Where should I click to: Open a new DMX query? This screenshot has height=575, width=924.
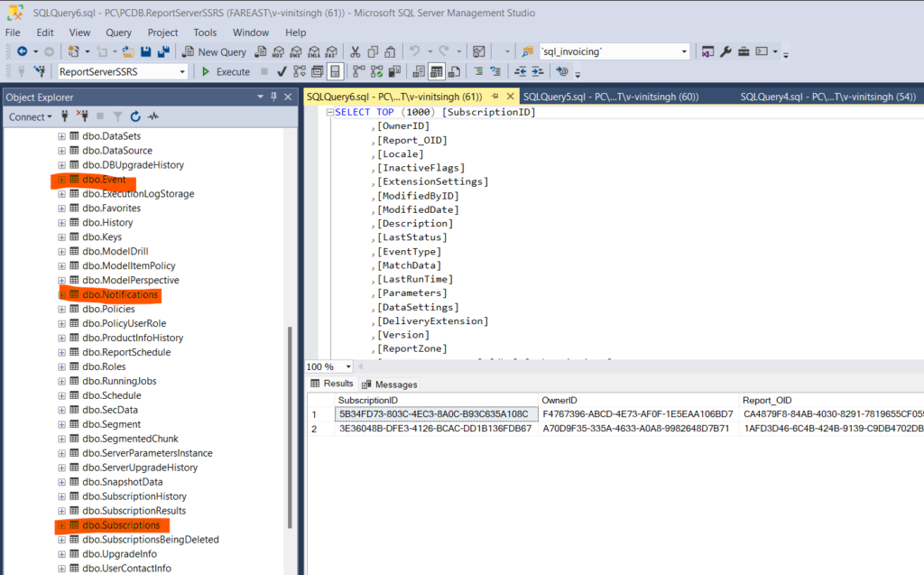point(296,51)
